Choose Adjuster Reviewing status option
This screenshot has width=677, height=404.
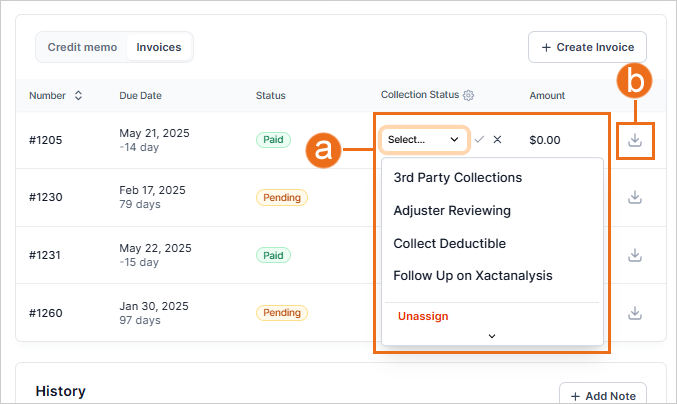tap(452, 211)
